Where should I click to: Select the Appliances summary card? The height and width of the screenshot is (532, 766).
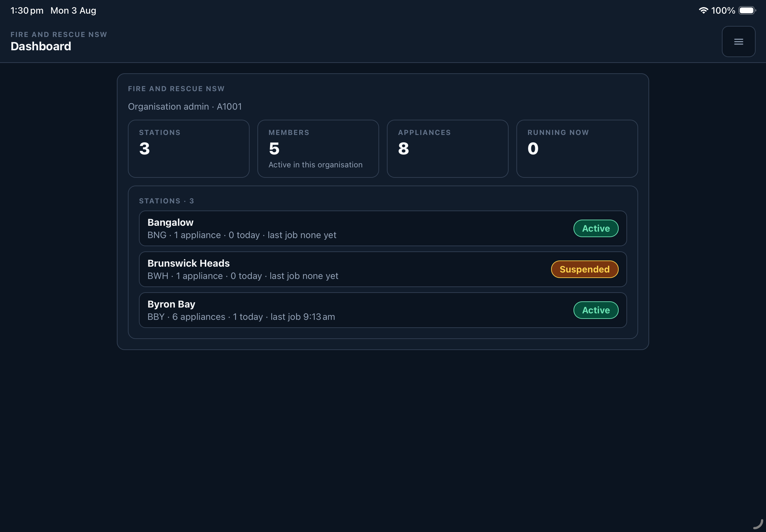click(447, 149)
